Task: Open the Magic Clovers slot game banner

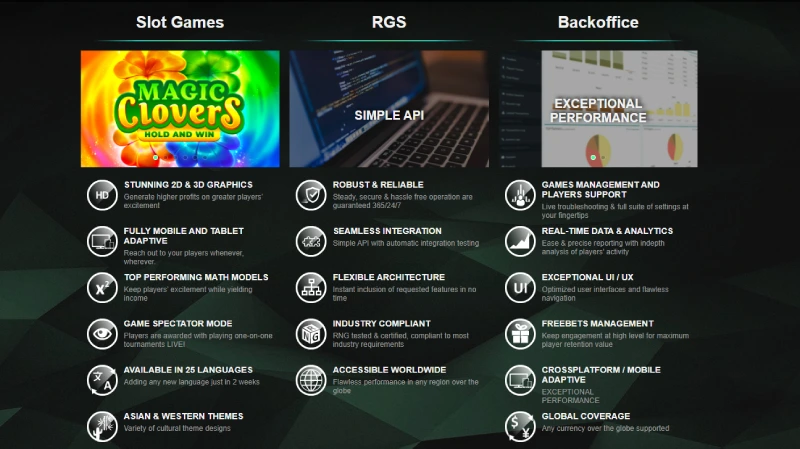Action: pyautogui.click(x=181, y=109)
